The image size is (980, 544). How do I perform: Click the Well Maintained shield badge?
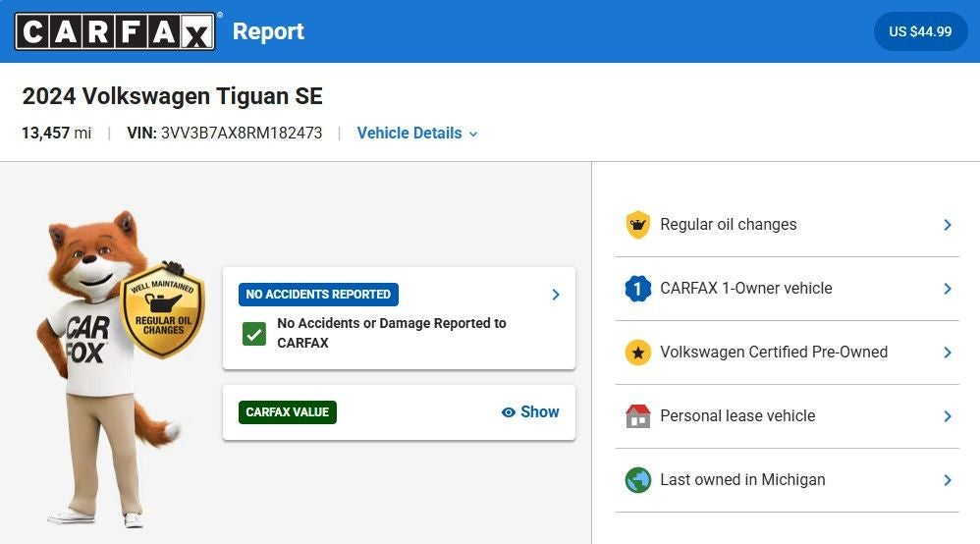pyautogui.click(x=162, y=309)
